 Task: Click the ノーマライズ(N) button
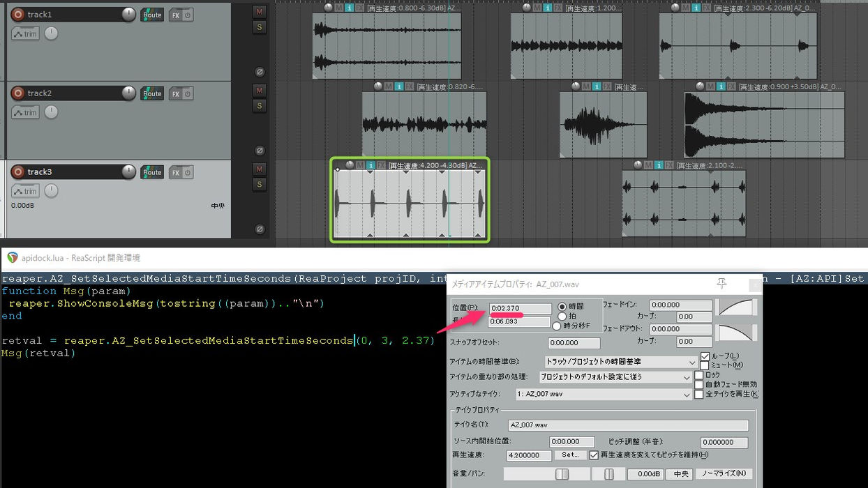point(724,473)
